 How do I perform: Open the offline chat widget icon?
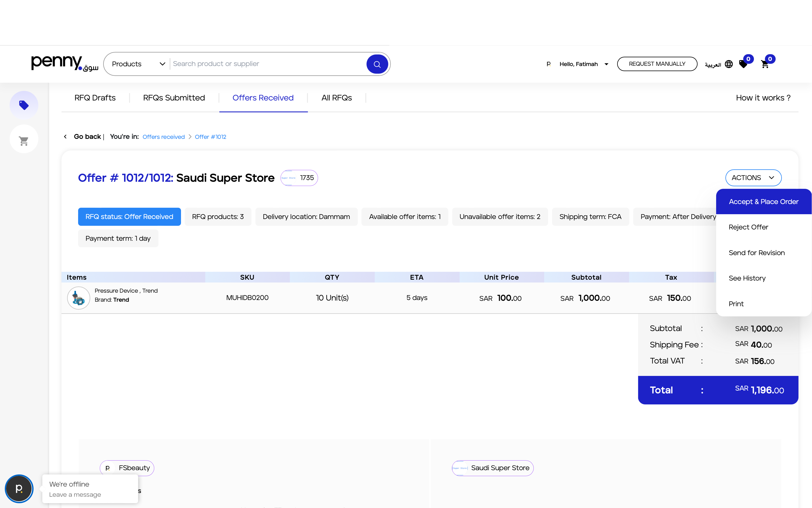pyautogui.click(x=19, y=489)
